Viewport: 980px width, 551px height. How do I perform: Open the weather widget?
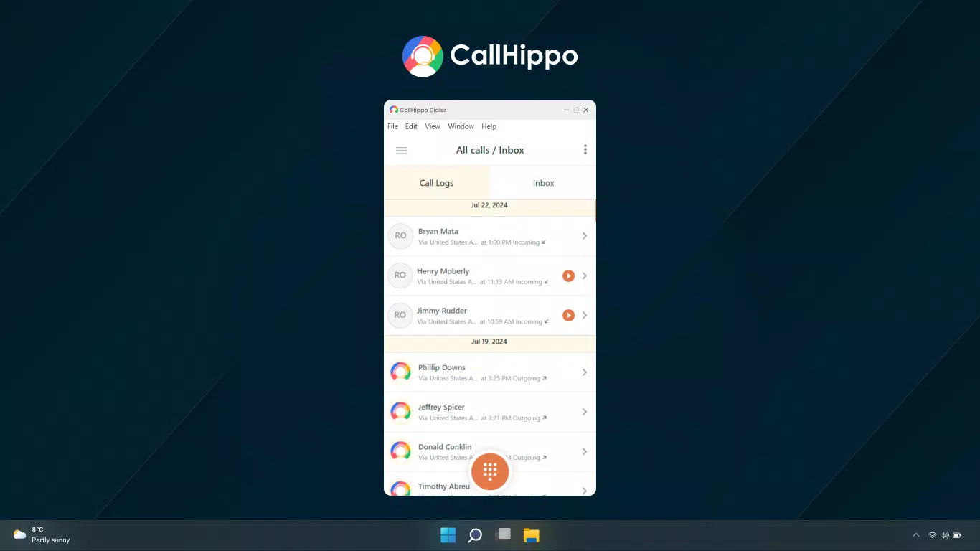click(42, 534)
